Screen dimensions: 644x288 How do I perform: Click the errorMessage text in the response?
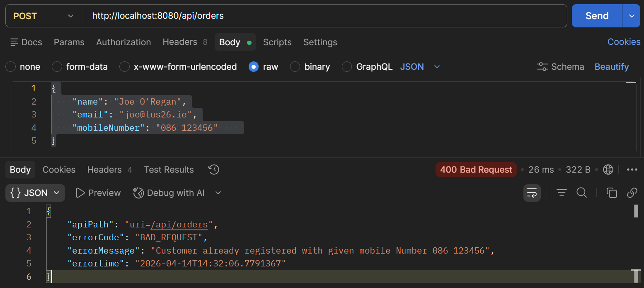pyautogui.click(x=320, y=251)
